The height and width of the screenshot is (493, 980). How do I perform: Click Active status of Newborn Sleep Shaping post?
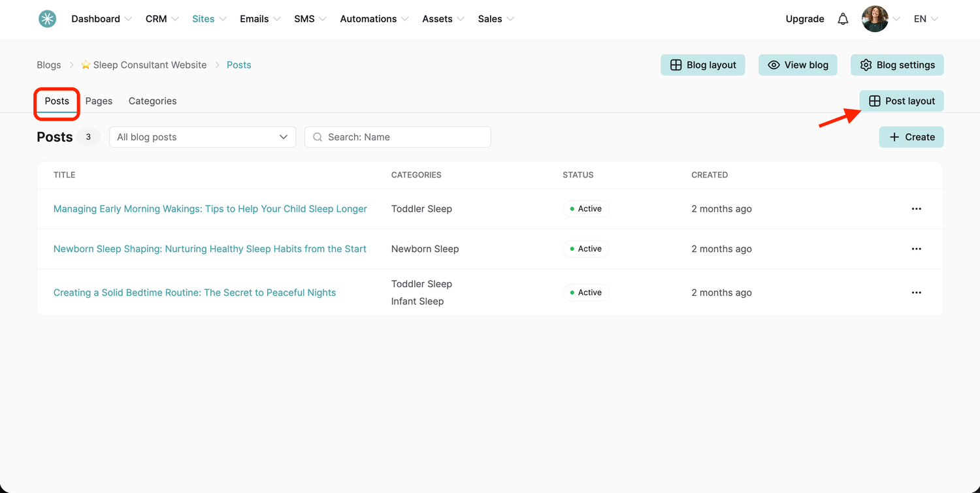586,249
